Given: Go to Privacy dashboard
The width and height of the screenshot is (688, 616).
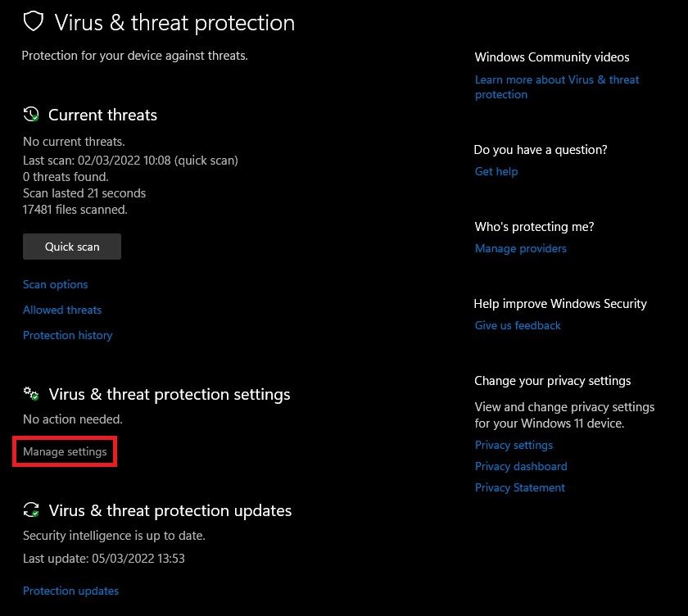Looking at the screenshot, I should click(x=521, y=466).
